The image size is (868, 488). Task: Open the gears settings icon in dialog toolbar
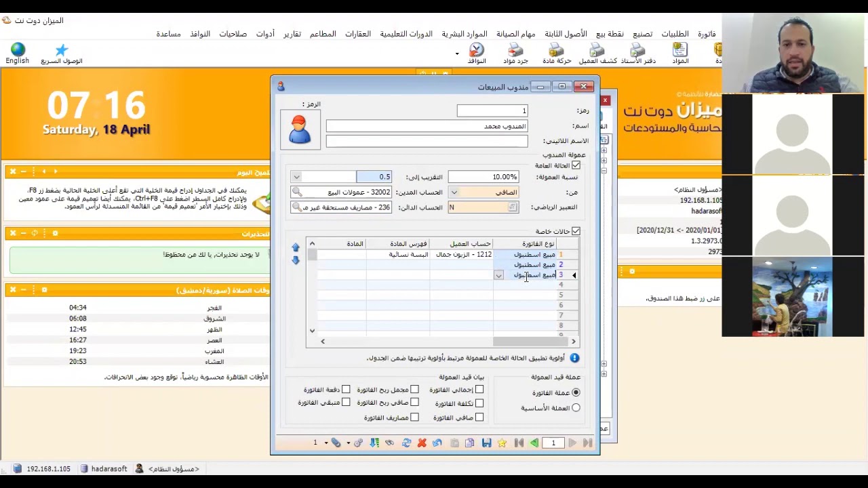358,443
